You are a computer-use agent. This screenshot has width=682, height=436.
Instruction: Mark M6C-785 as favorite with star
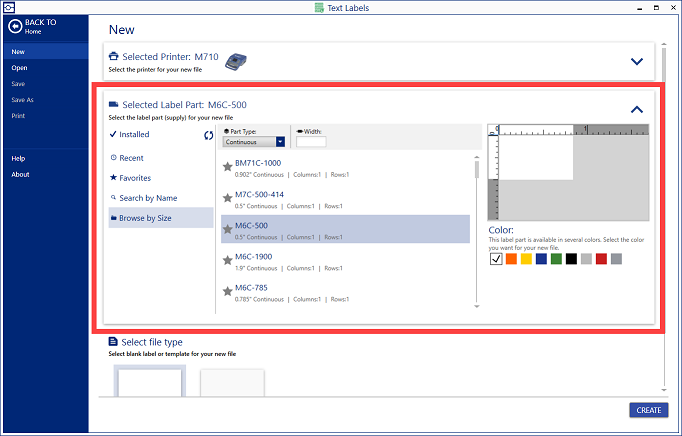228,292
